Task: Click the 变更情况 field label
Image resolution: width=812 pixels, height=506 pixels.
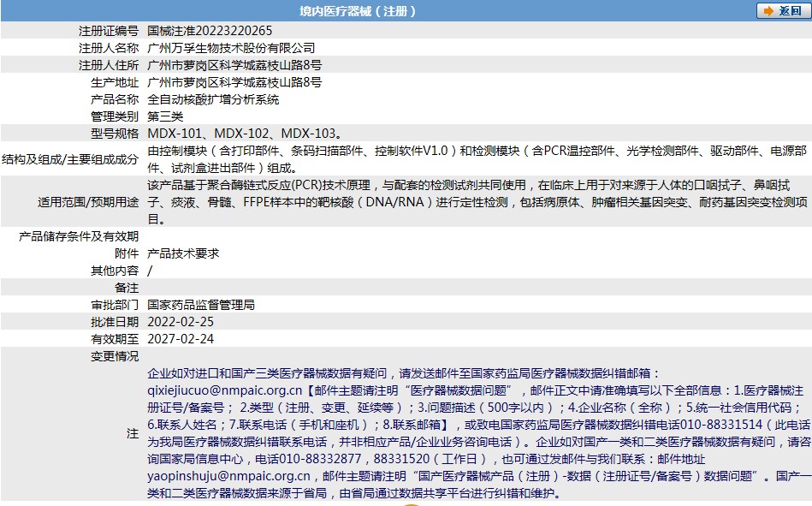Action: click(x=115, y=356)
